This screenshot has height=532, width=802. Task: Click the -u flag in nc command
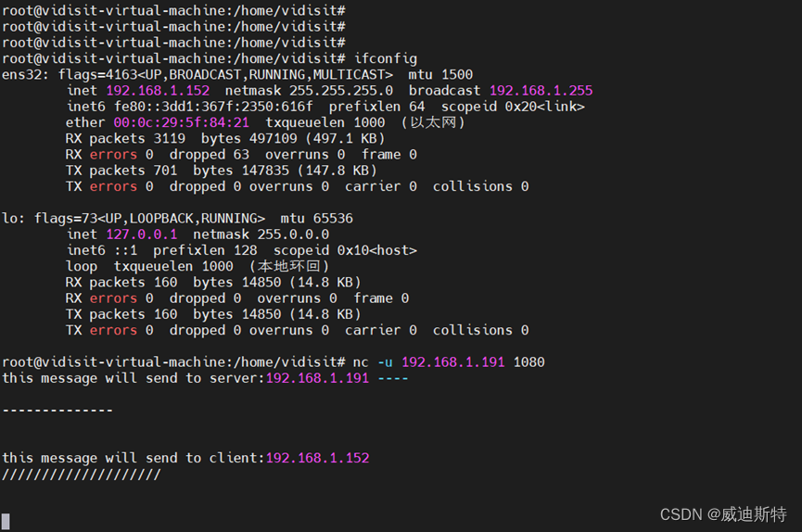tap(385, 362)
